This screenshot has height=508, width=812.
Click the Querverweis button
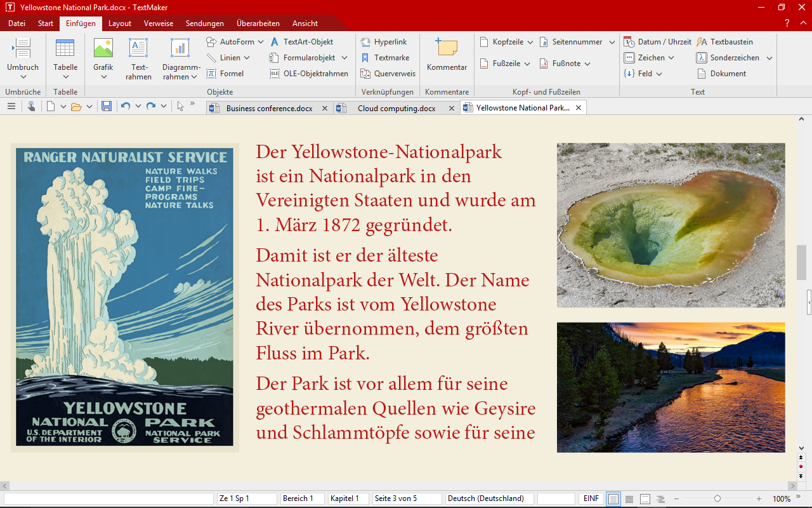click(x=388, y=74)
